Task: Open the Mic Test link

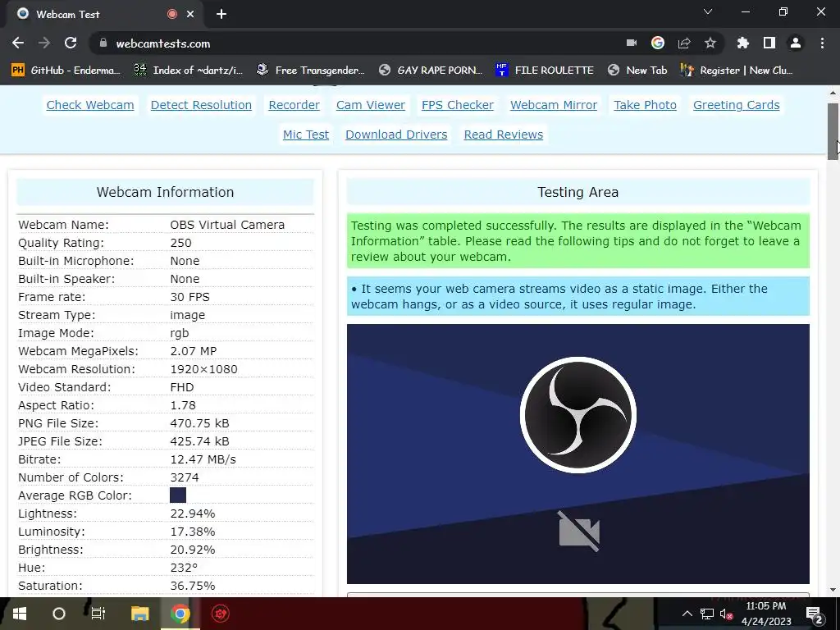Action: 306,135
